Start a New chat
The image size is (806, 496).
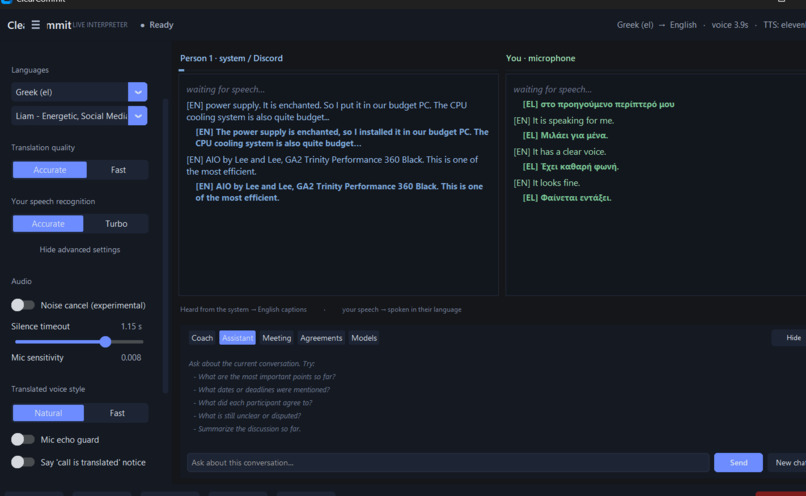(x=788, y=463)
